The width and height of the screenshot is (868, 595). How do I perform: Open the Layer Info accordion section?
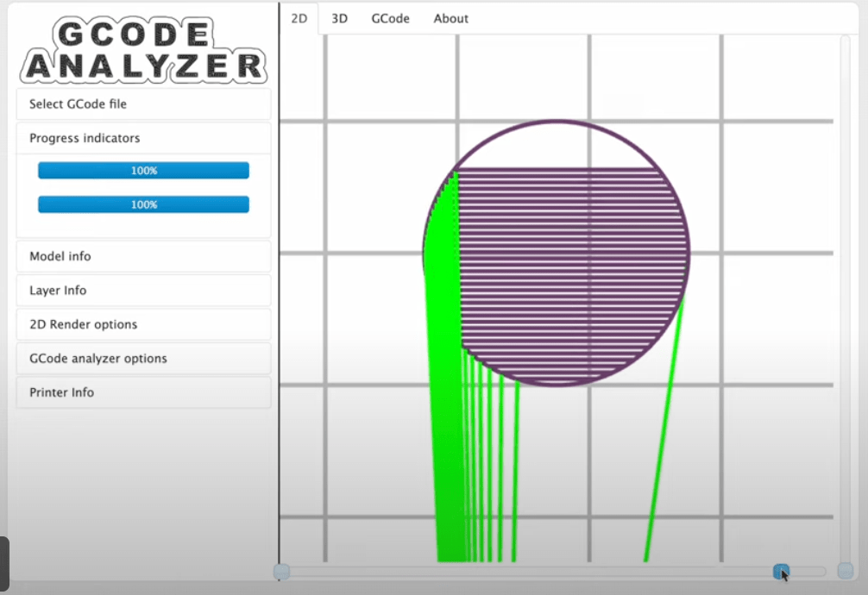coord(143,291)
